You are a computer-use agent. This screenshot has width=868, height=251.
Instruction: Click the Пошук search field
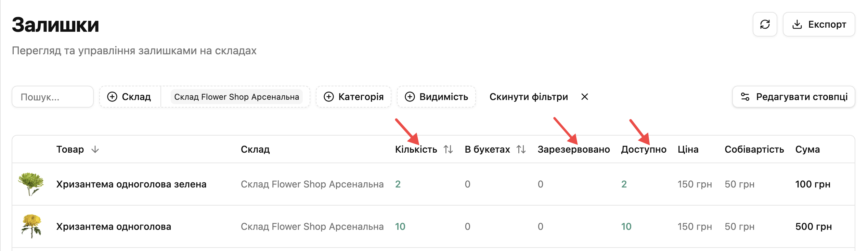tap(53, 97)
